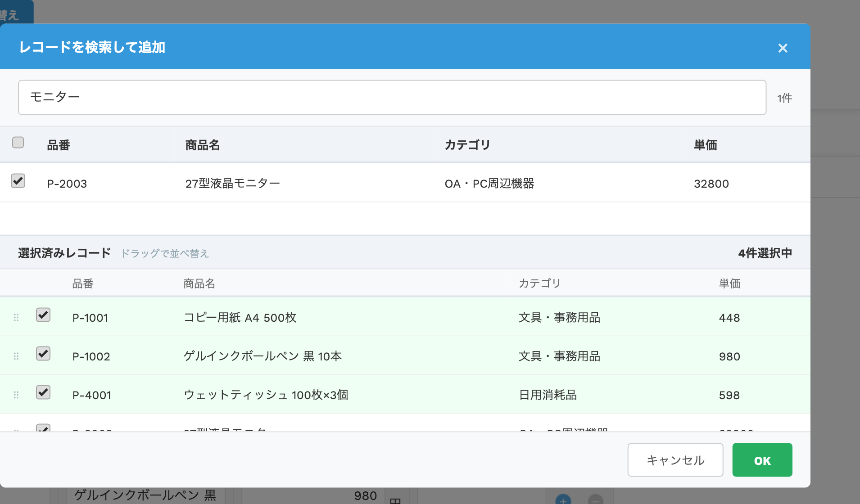Uncheck the P-1002 selected record checkbox

(x=43, y=353)
